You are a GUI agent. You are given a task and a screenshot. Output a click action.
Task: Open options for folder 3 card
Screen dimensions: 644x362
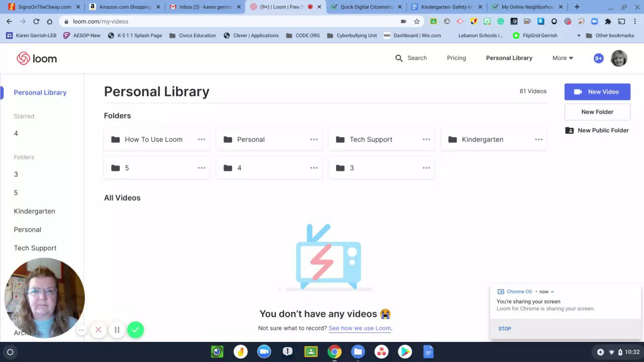click(426, 168)
